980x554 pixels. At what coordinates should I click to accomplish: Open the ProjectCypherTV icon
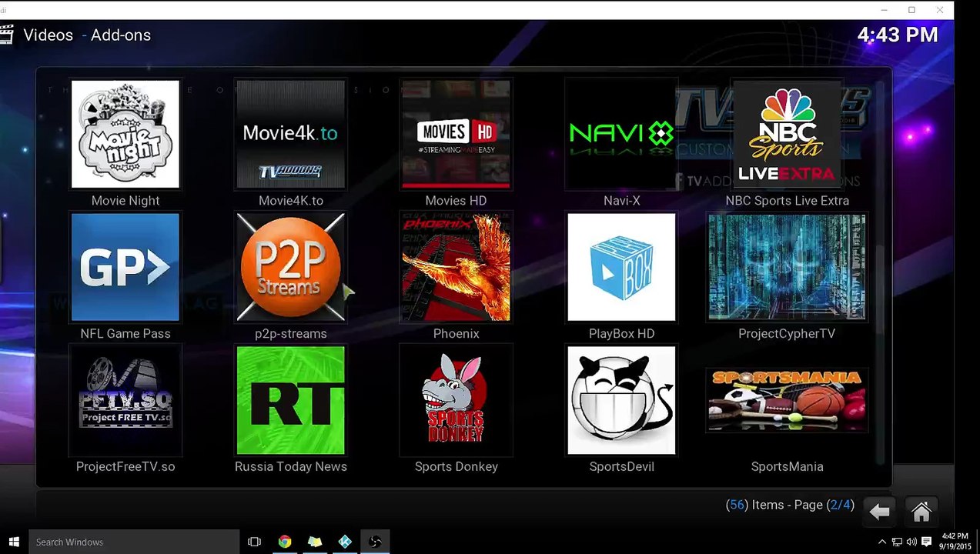coord(787,267)
